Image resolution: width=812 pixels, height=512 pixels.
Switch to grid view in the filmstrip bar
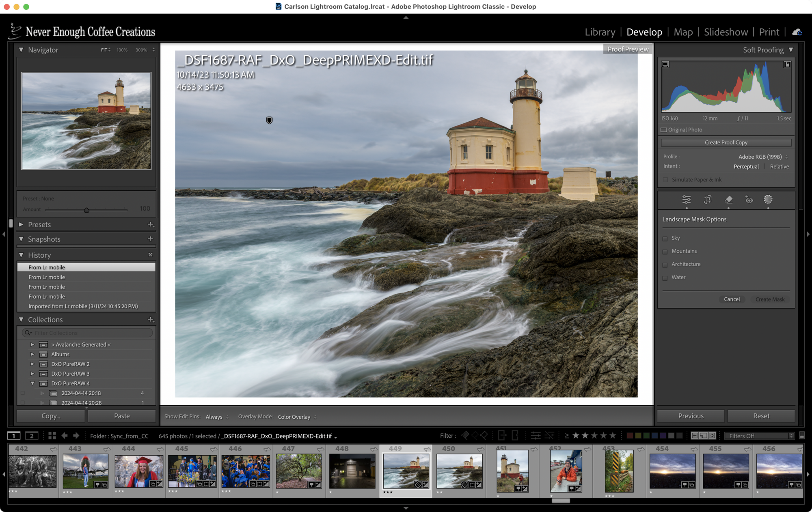pos(52,436)
